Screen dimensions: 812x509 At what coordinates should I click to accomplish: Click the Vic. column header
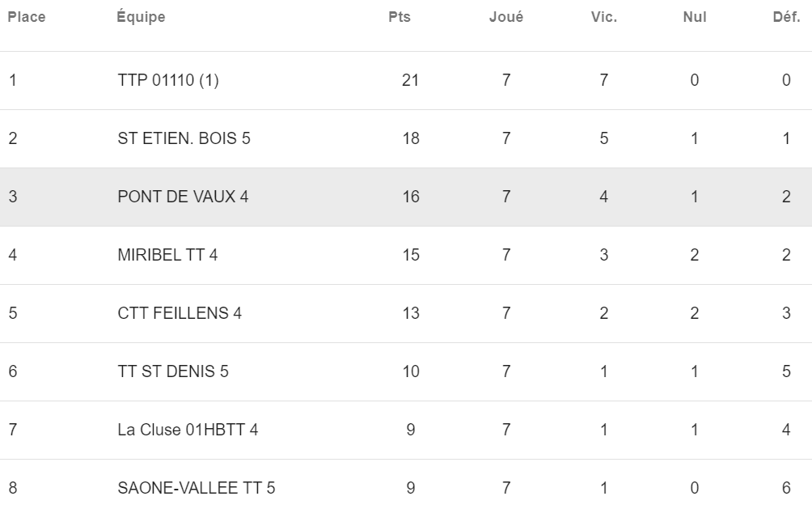[x=604, y=17]
